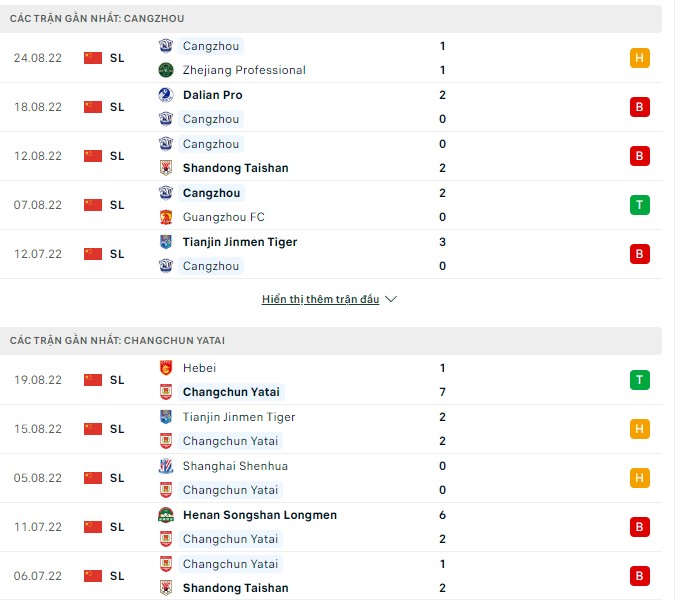This screenshot has width=675, height=601.
Task: Expand more matches with the chevron arrow
Action: [391, 299]
